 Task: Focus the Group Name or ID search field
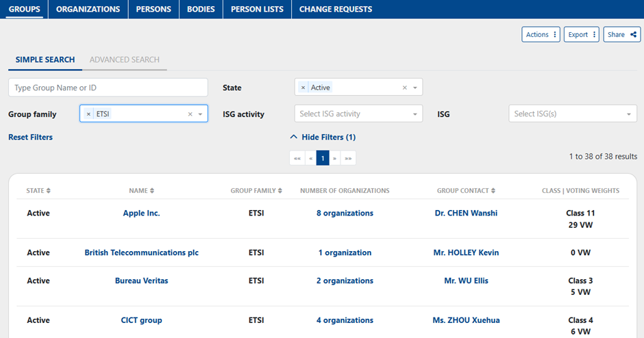pos(108,88)
